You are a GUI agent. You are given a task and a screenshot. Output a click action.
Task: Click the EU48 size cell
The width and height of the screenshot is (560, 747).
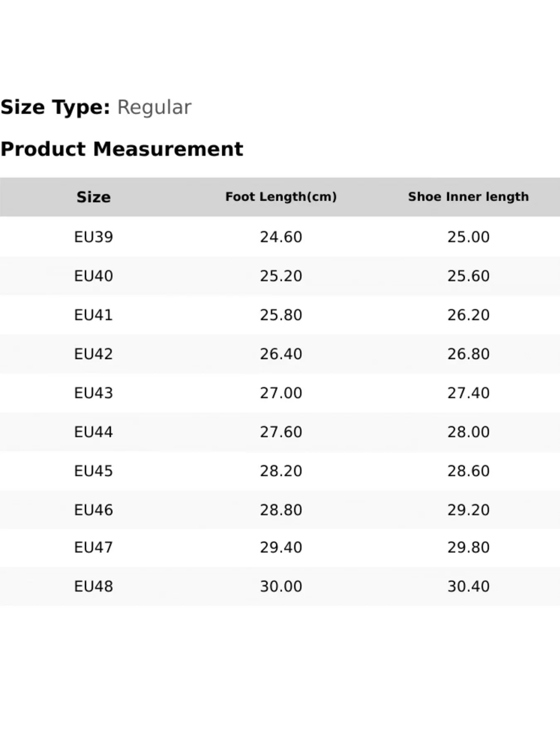click(93, 586)
